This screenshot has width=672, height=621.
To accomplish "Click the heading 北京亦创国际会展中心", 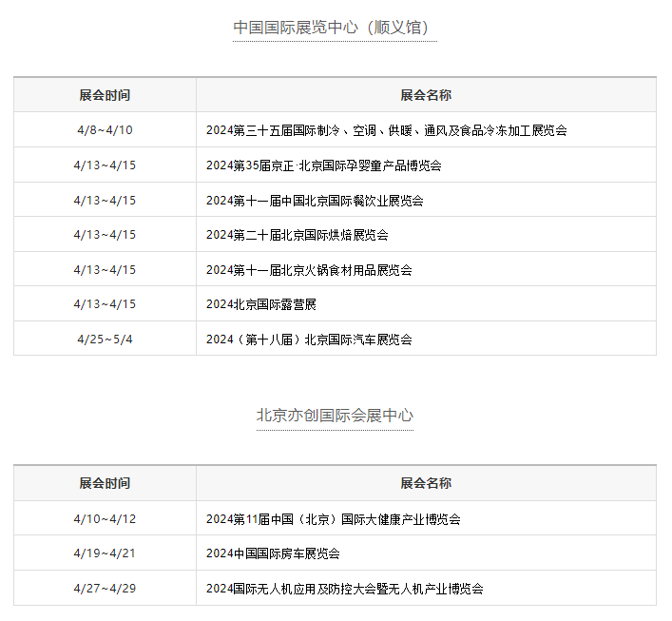I will [335, 416].
